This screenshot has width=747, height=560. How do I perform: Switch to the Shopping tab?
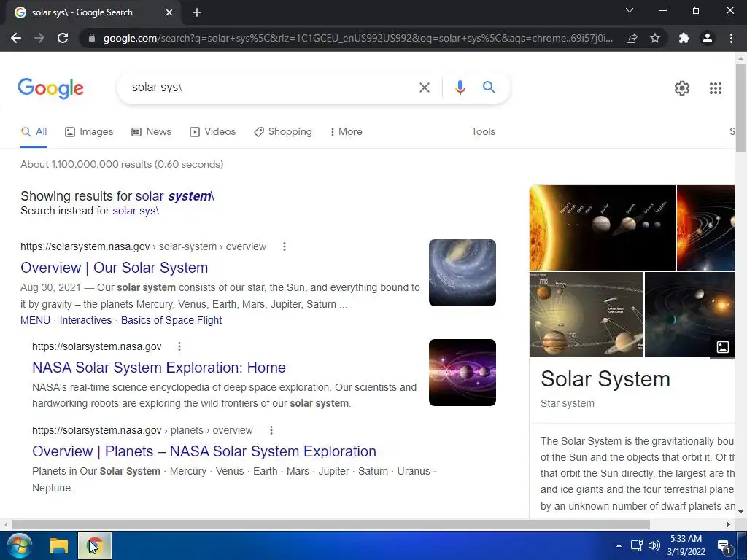283,132
